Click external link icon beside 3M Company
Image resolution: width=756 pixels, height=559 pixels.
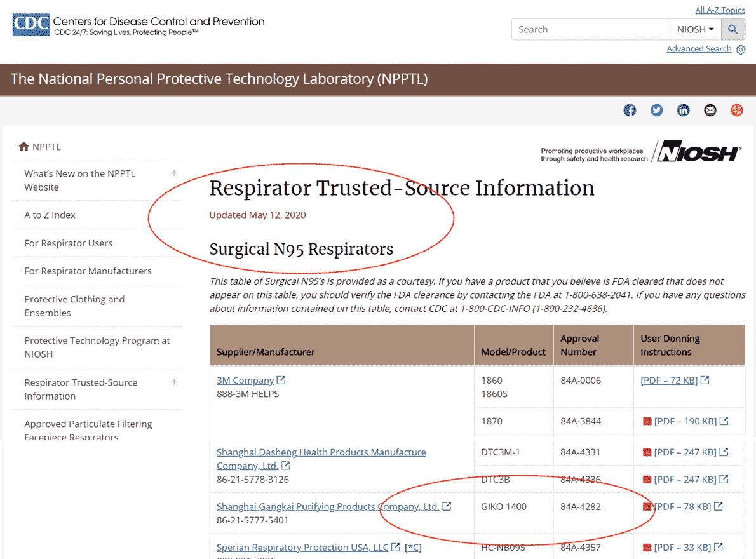click(x=281, y=381)
